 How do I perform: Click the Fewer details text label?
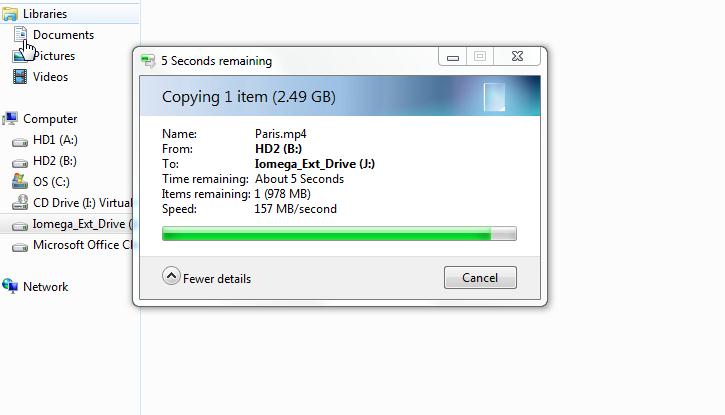[217, 279]
